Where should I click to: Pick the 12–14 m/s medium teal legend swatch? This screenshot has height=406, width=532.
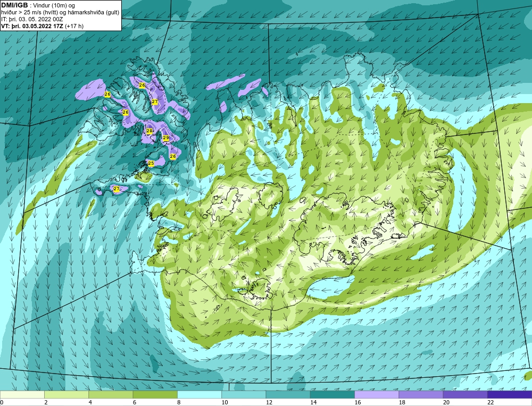[288, 395]
